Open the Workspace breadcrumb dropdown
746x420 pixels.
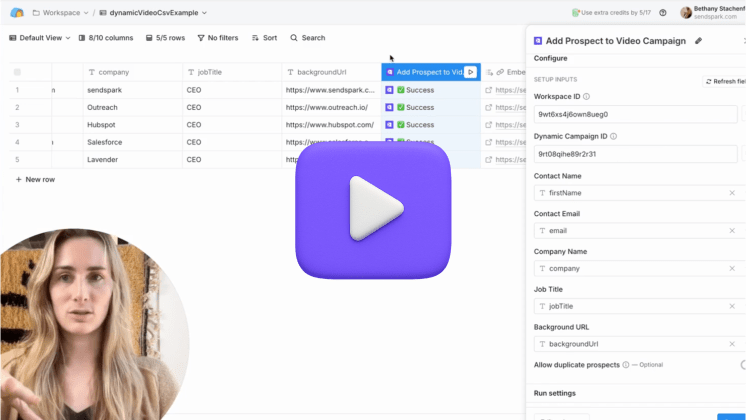click(x=60, y=13)
